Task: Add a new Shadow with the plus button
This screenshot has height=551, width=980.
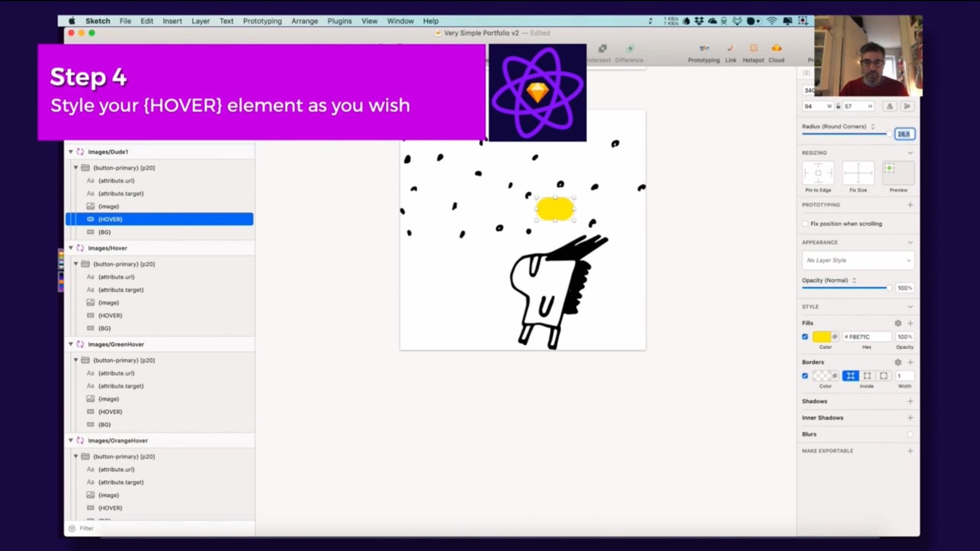Action: (910, 401)
